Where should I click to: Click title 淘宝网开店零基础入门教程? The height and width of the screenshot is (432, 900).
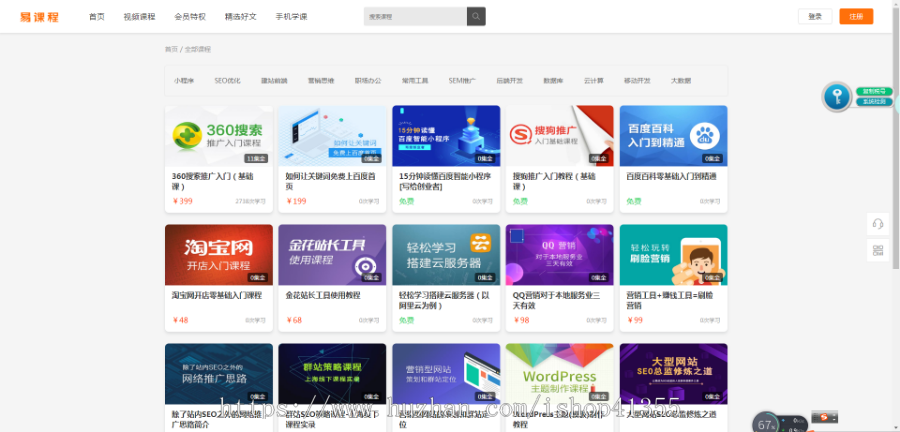point(217,295)
